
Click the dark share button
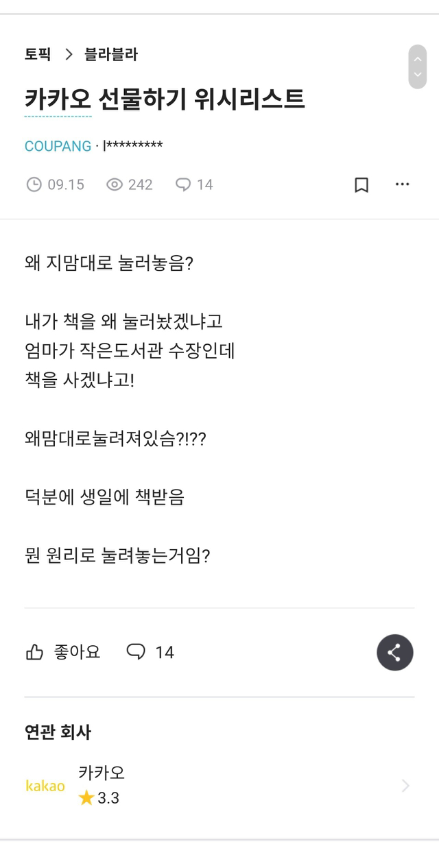tap(394, 652)
